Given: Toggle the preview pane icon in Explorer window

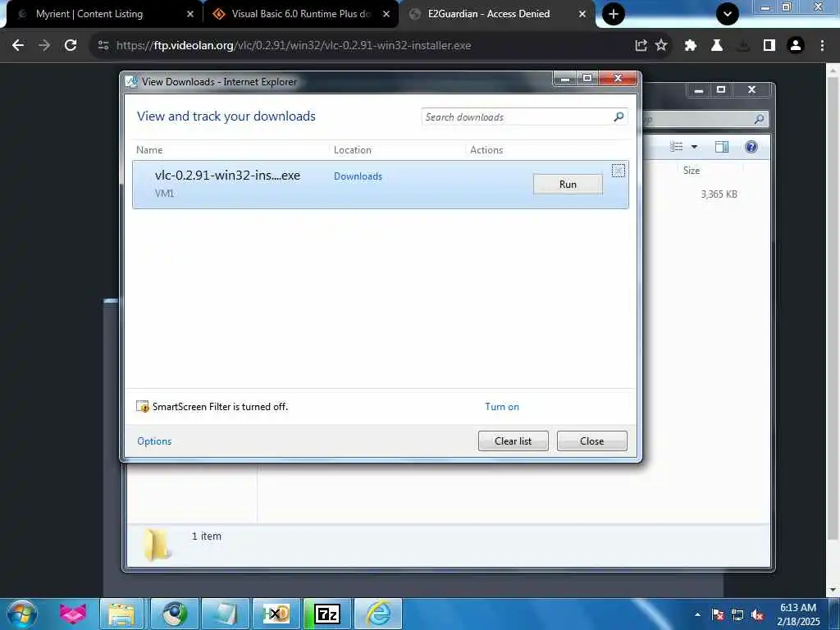Looking at the screenshot, I should (x=722, y=147).
